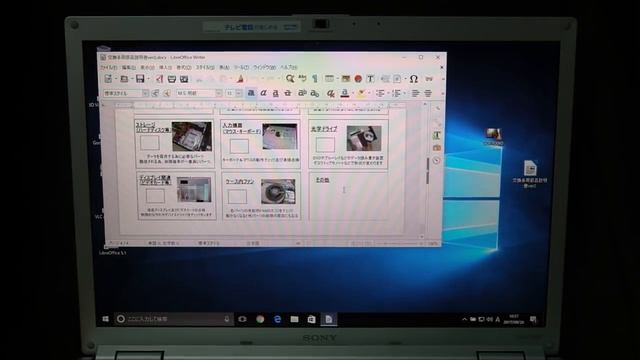Click the Print icon
The image size is (640, 360).
click(x=172, y=79)
